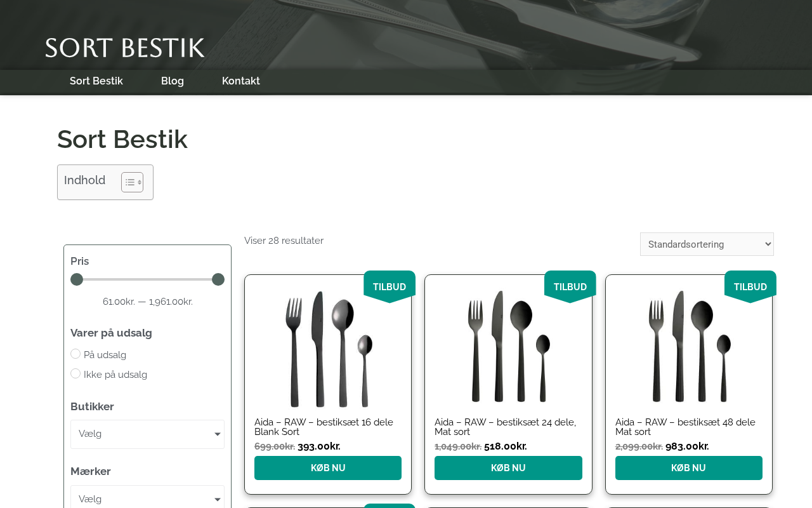Open Aida RAW bestiksæt 24 dele title link
This screenshot has width=812, height=508.
point(506,427)
